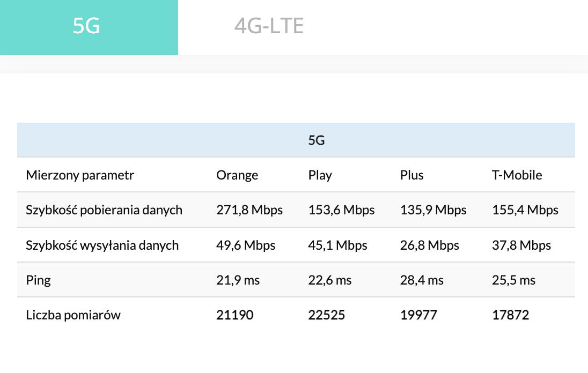Click the Ping row label
This screenshot has height=373, width=588.
(x=38, y=280)
